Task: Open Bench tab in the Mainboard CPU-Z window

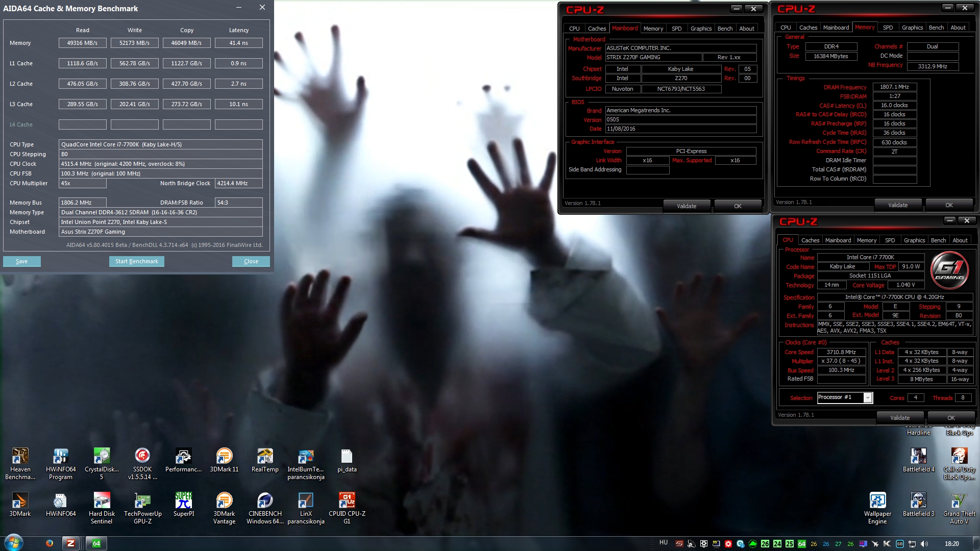Action: (725, 29)
